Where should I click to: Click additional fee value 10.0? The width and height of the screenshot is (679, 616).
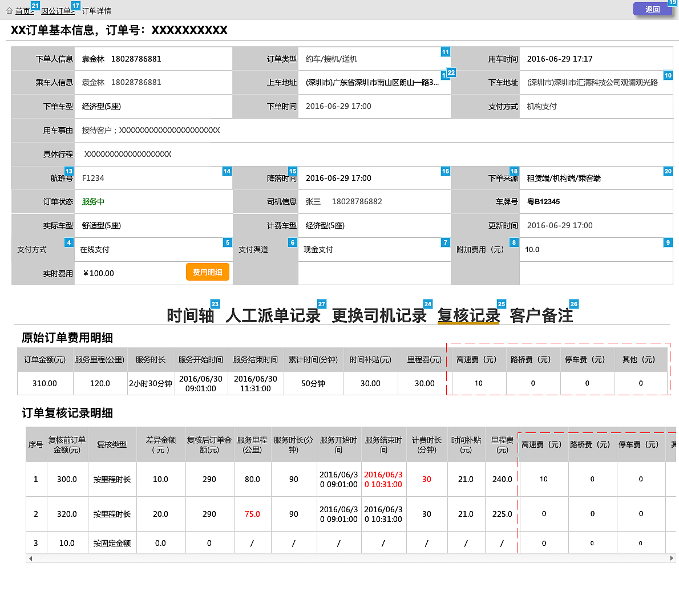(532, 249)
